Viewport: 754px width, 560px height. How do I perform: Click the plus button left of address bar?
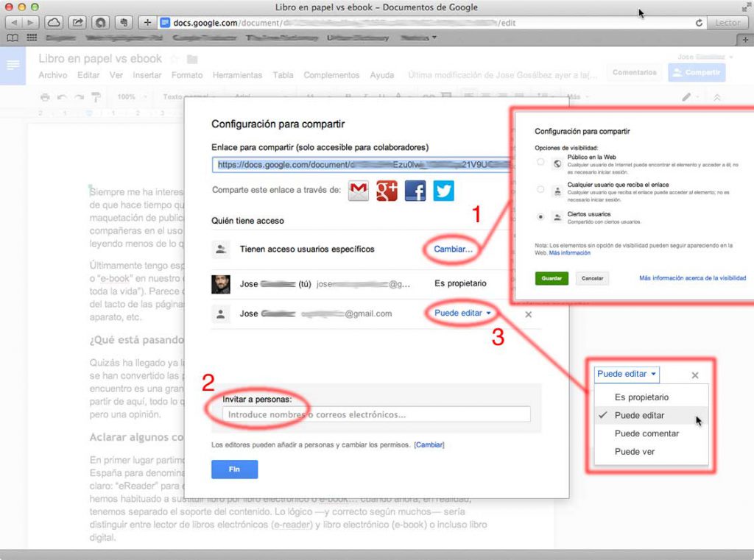coord(147,23)
